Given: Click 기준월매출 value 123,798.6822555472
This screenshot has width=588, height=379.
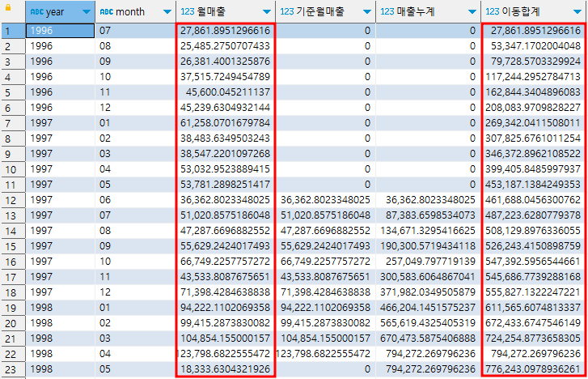Looking at the screenshot, I should [x=324, y=354].
